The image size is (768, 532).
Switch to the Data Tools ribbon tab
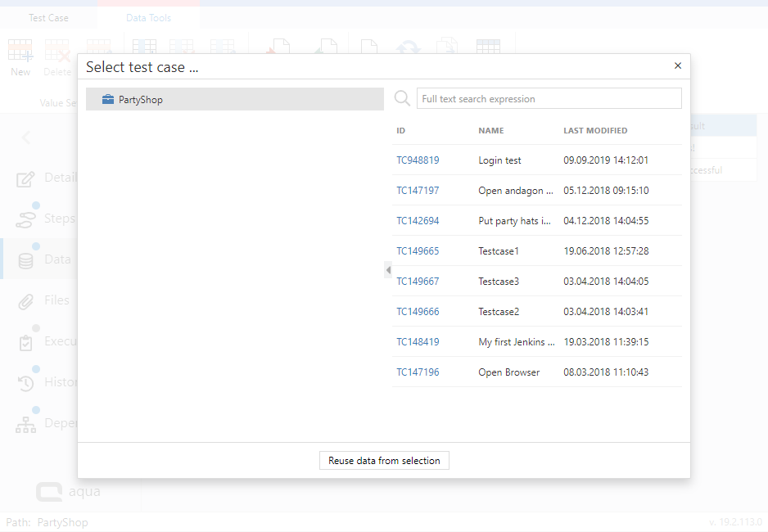[x=148, y=18]
